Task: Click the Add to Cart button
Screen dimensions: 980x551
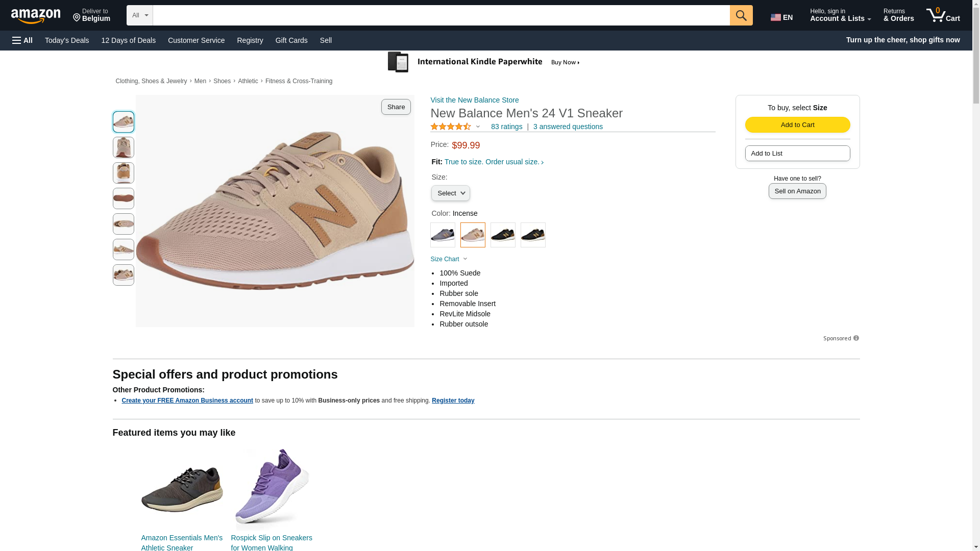Action: tap(797, 125)
